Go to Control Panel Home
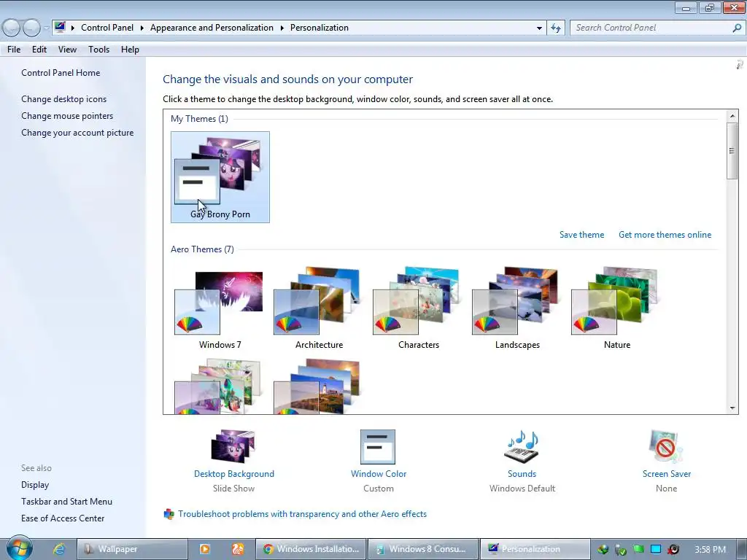747x560 pixels. tap(61, 73)
